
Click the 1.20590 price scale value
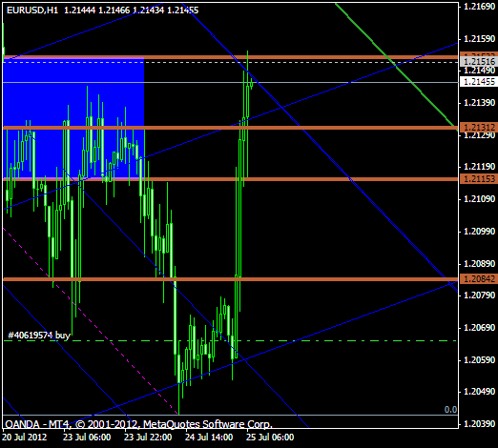(479, 360)
